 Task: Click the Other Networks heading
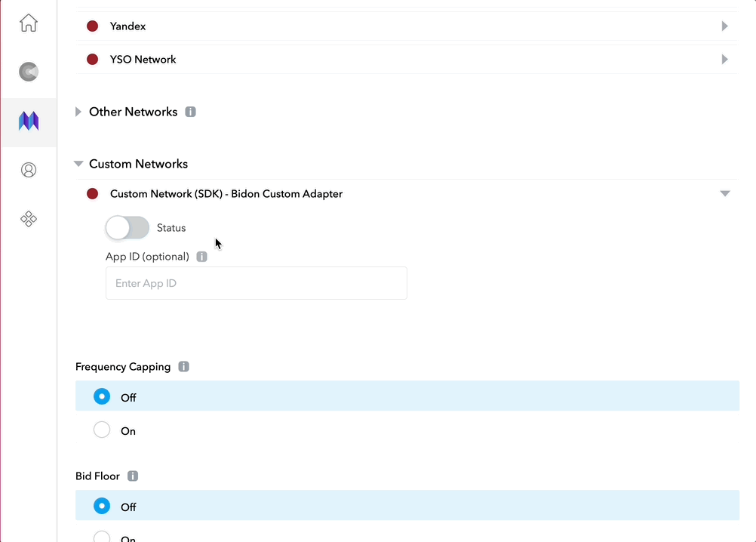pyautogui.click(x=133, y=112)
